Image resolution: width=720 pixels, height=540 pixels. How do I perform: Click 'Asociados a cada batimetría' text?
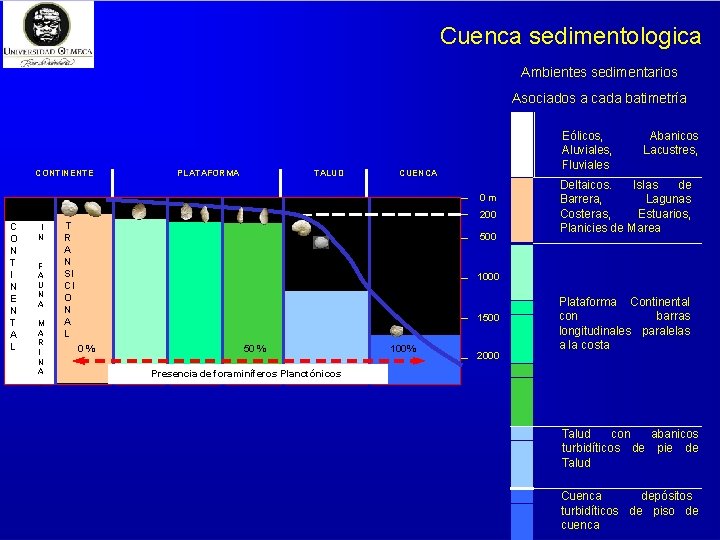tap(599, 98)
